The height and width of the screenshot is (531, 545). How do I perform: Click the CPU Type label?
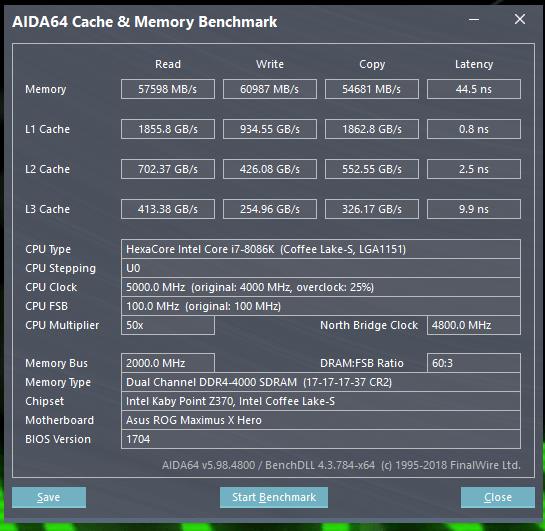pyautogui.click(x=48, y=250)
